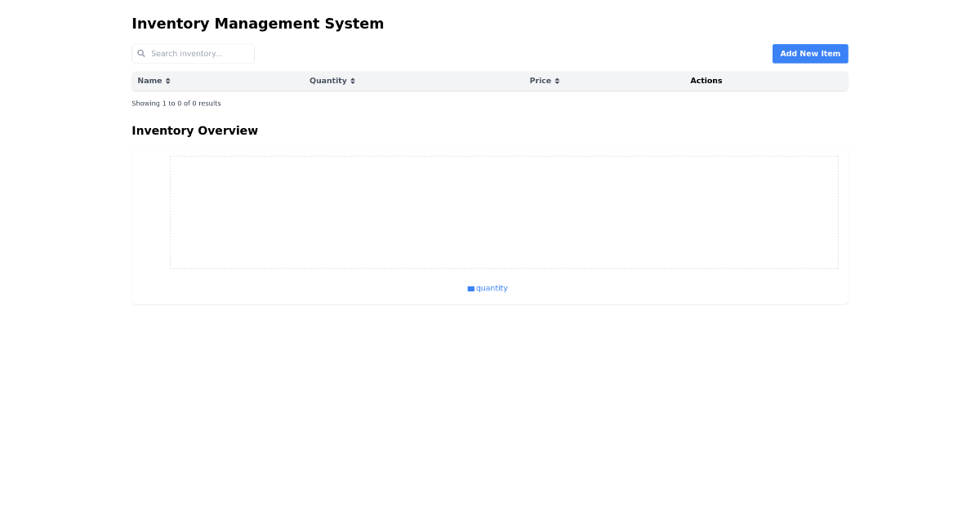
Task: Sort the table by the Name column
Action: (149, 81)
